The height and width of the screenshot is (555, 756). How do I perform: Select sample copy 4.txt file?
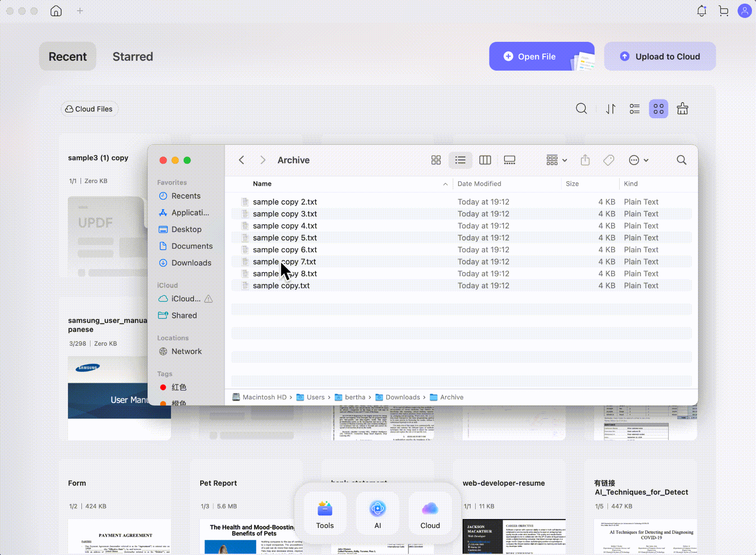pos(461,226)
